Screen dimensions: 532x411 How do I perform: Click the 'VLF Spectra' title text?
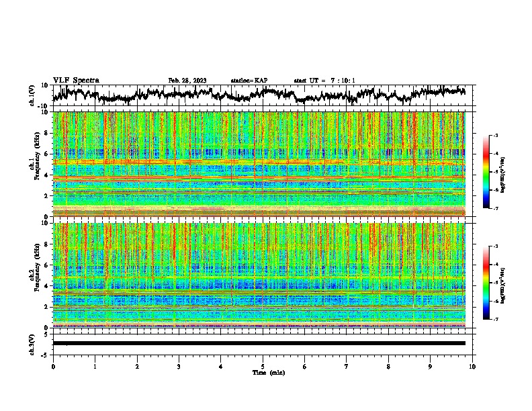[76, 81]
